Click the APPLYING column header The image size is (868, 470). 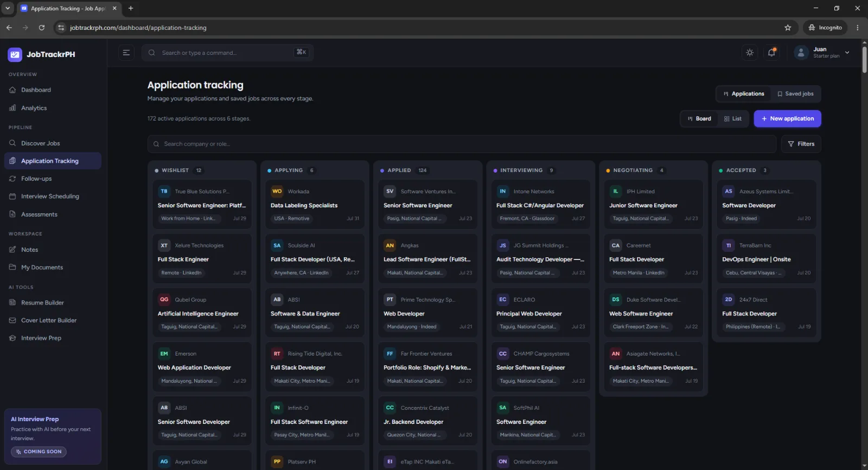point(289,170)
